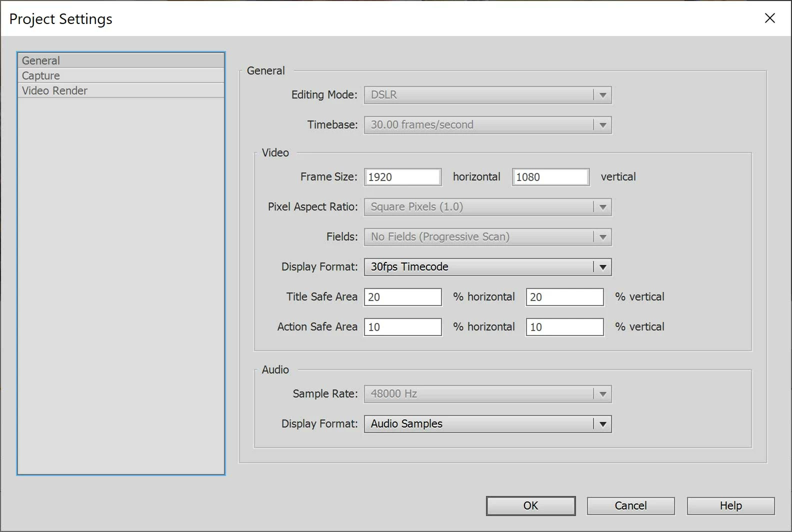Click the Title Safe Area label

322,296
